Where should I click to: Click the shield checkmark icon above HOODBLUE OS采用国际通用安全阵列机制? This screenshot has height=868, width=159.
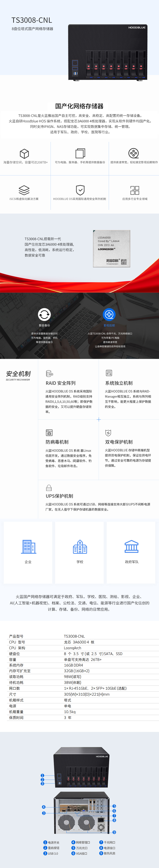(x=80, y=190)
